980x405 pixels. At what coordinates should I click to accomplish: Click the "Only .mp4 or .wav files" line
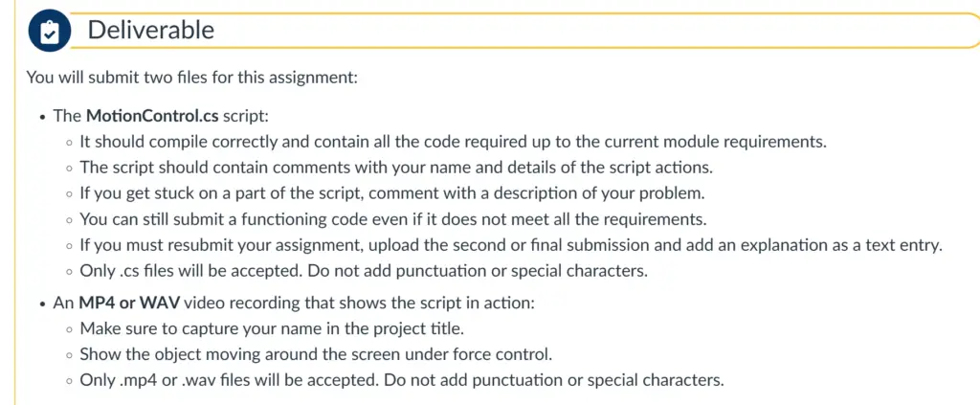click(x=402, y=381)
